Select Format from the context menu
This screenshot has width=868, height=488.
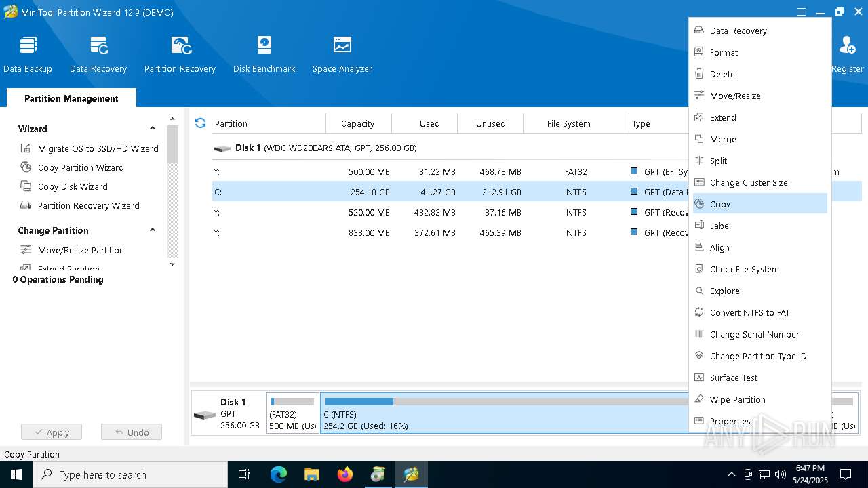click(x=759, y=52)
